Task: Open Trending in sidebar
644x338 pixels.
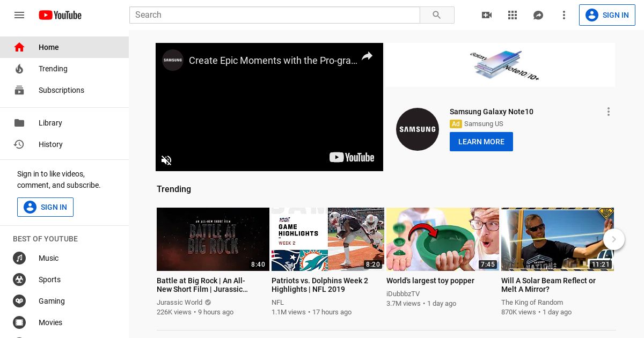Action: 64,69
